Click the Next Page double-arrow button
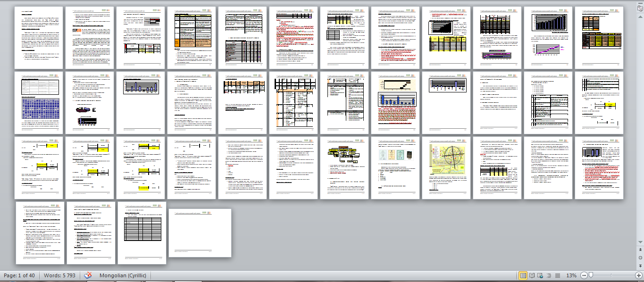The width and height of the screenshot is (644, 282). tap(640, 266)
